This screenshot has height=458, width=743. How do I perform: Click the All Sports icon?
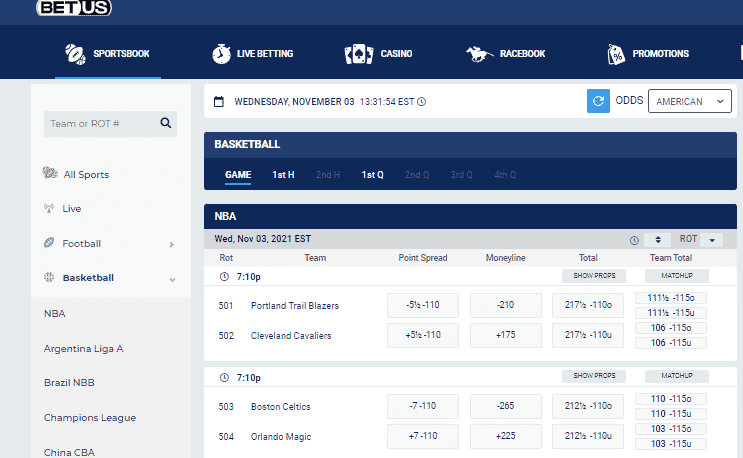point(49,173)
